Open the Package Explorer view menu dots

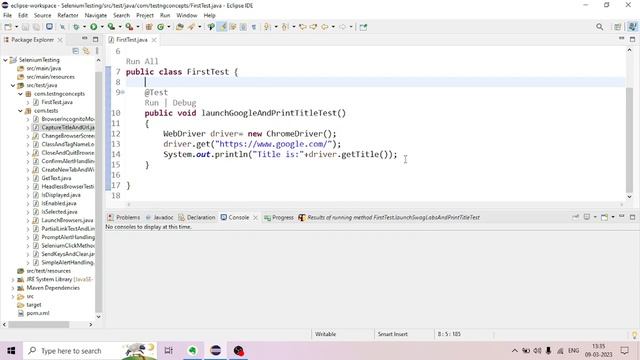click(97, 51)
